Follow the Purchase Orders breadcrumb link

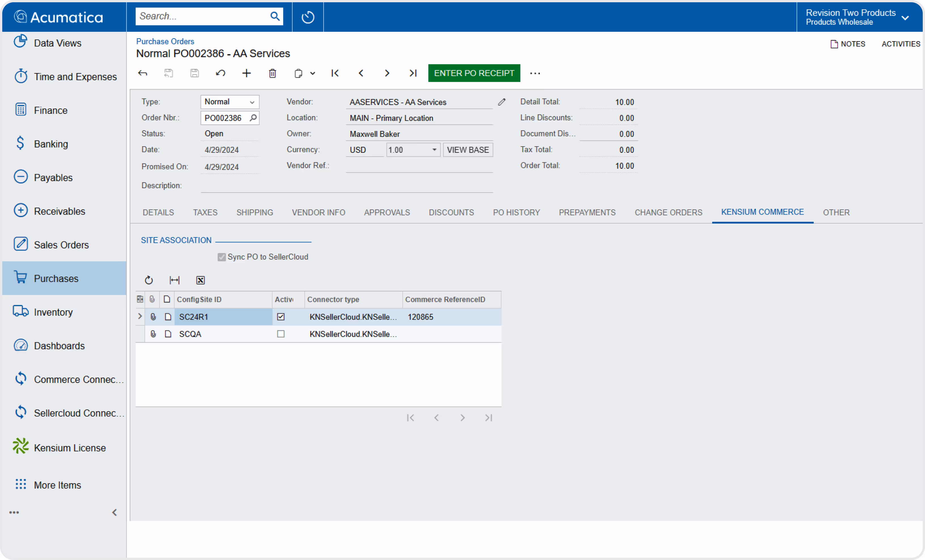tap(165, 41)
